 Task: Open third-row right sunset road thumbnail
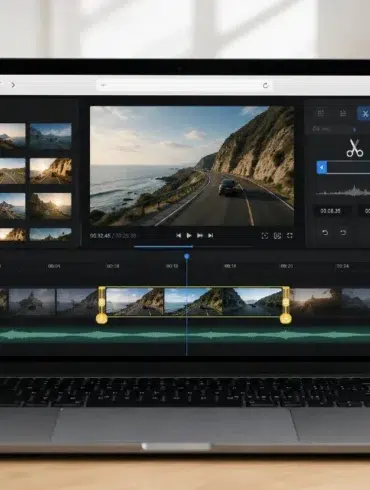pyautogui.click(x=51, y=206)
